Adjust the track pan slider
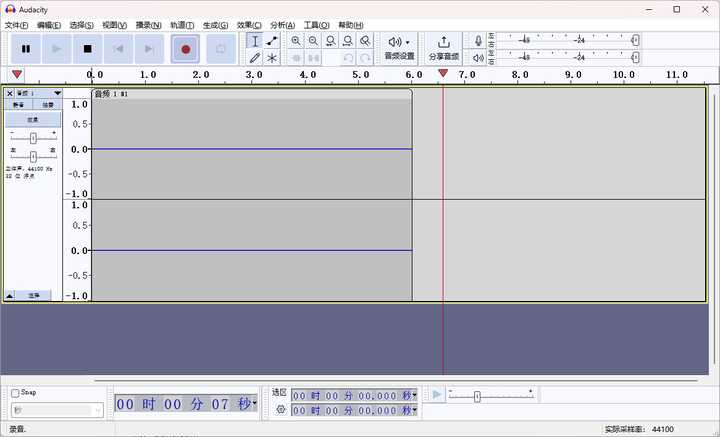Image resolution: width=720 pixels, height=437 pixels. point(33,157)
